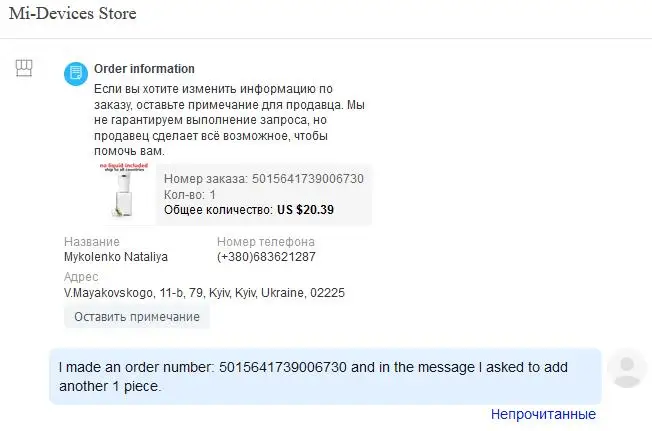Click the Оставить примечание button
652x431 pixels.
(137, 317)
